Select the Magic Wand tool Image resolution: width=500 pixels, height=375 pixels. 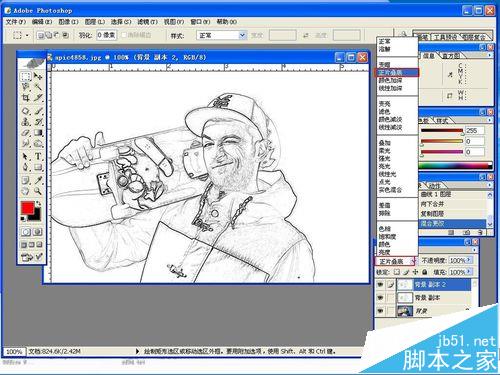(38, 87)
